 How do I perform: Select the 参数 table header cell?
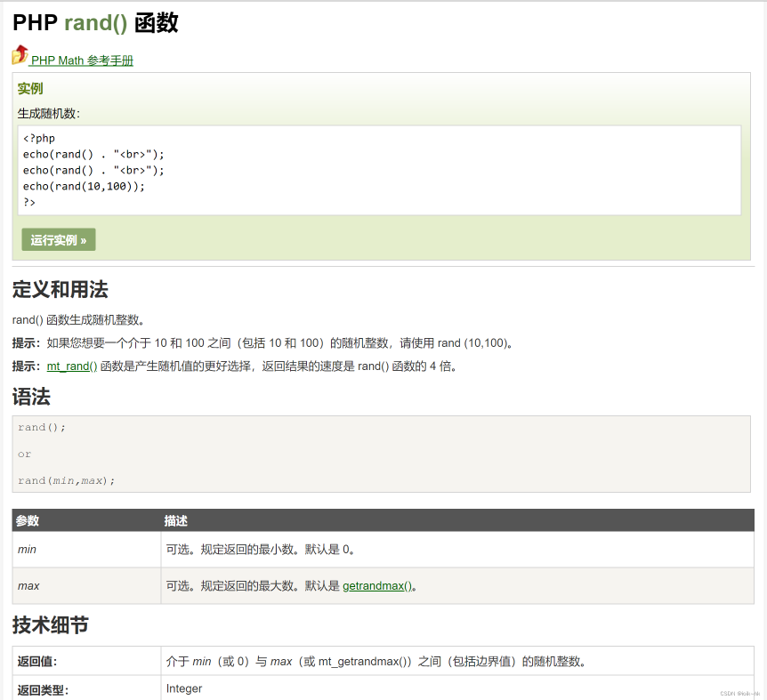[28, 520]
